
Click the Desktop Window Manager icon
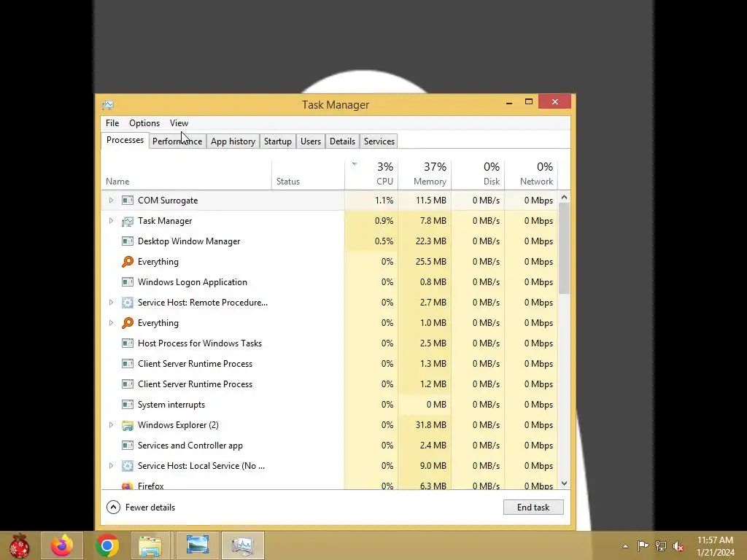tap(127, 241)
